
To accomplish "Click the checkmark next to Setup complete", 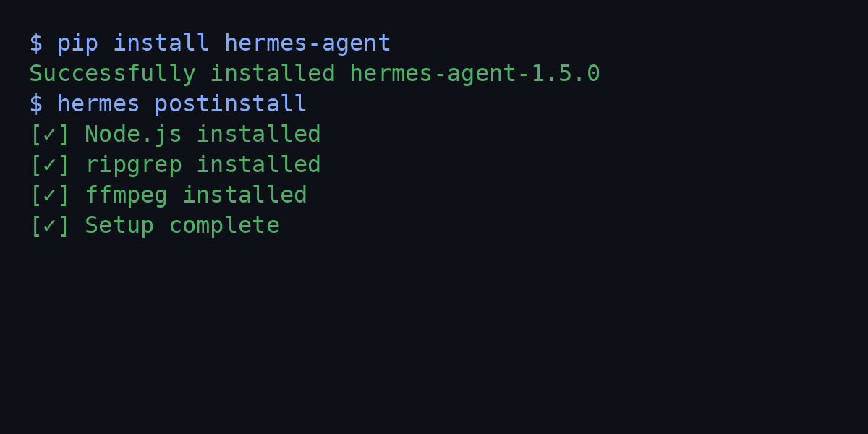I will [x=49, y=226].
